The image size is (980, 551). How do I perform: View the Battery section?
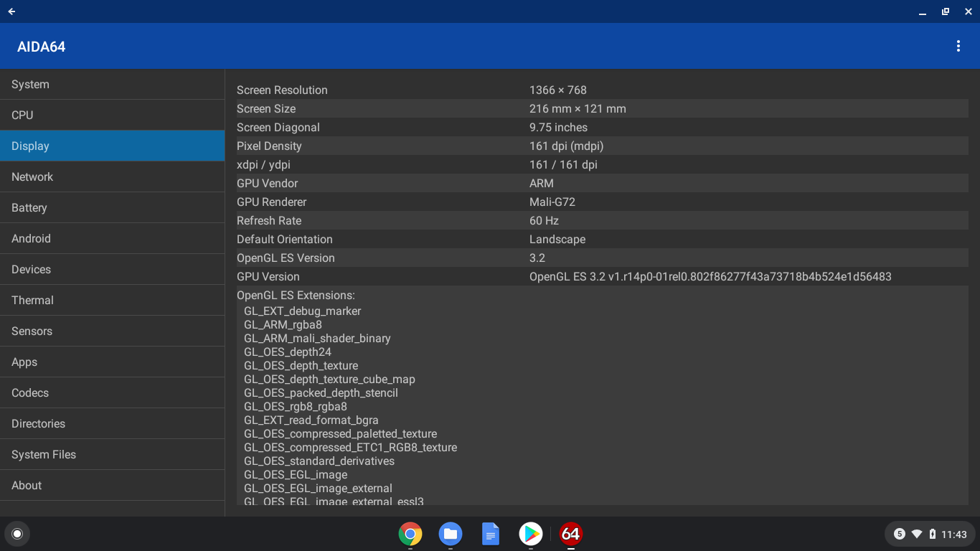[x=112, y=207]
